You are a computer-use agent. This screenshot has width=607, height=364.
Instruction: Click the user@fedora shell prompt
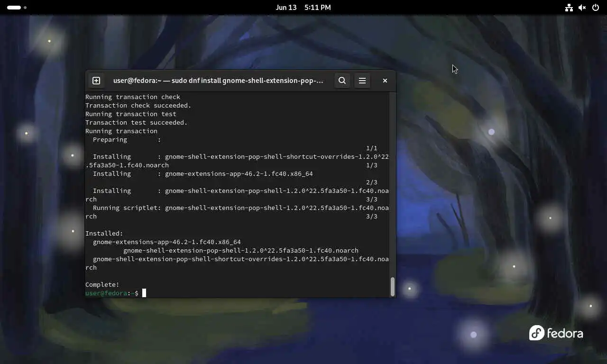[x=112, y=293]
